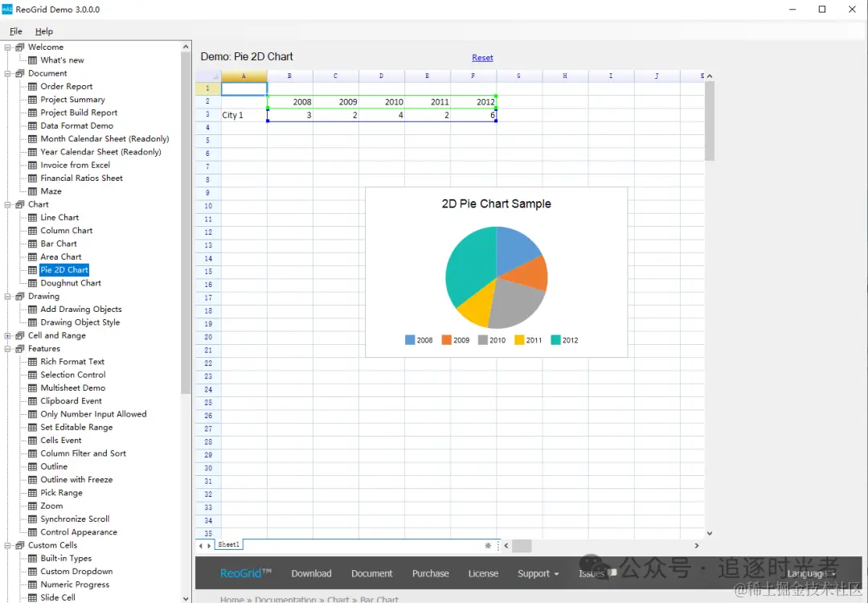Click the previous sheet tab arrow
The width and height of the screenshot is (868, 603).
click(200, 545)
